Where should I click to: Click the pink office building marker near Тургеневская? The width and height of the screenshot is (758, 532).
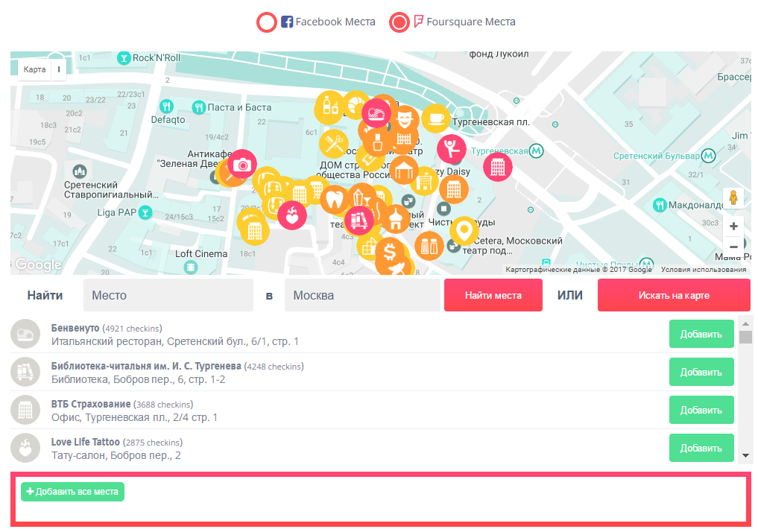click(497, 167)
